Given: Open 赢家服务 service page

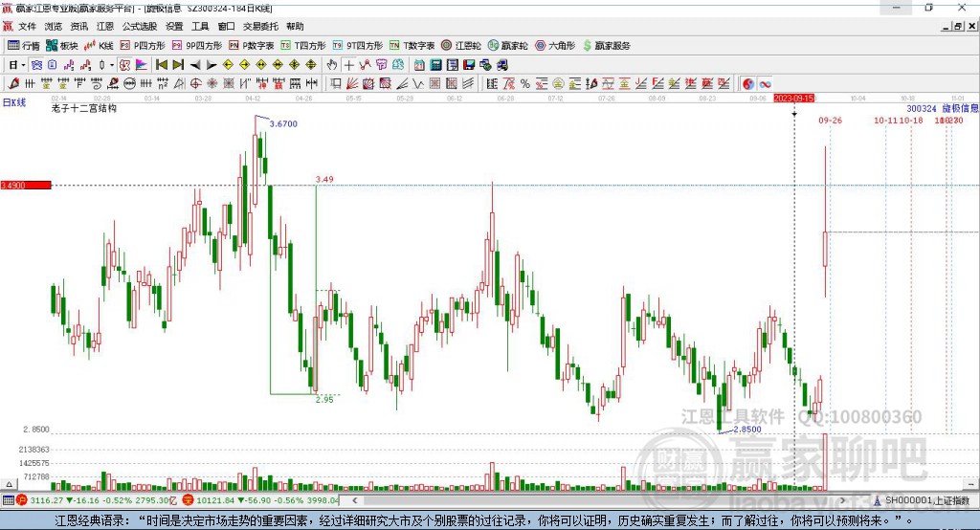Looking at the screenshot, I should tap(606, 46).
